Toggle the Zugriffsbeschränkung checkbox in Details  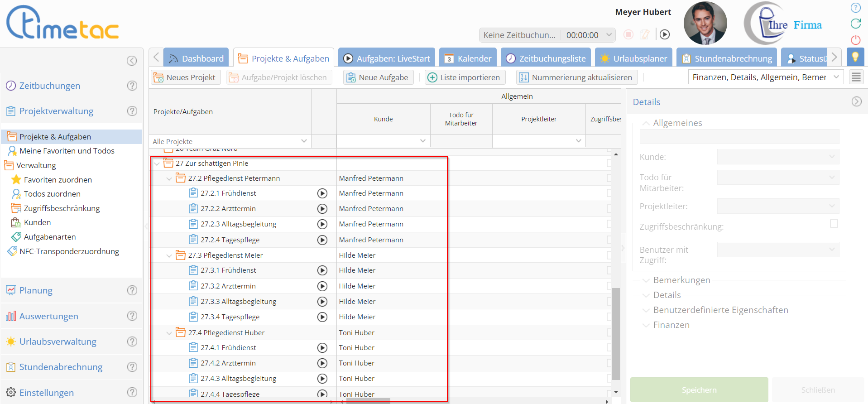tap(834, 224)
